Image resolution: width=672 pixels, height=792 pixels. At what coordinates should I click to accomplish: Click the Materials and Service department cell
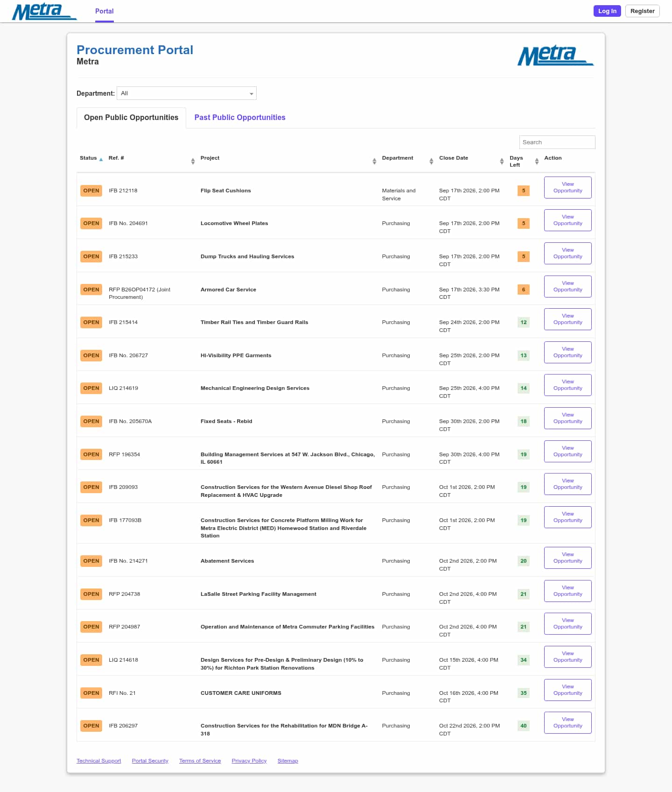(x=399, y=194)
